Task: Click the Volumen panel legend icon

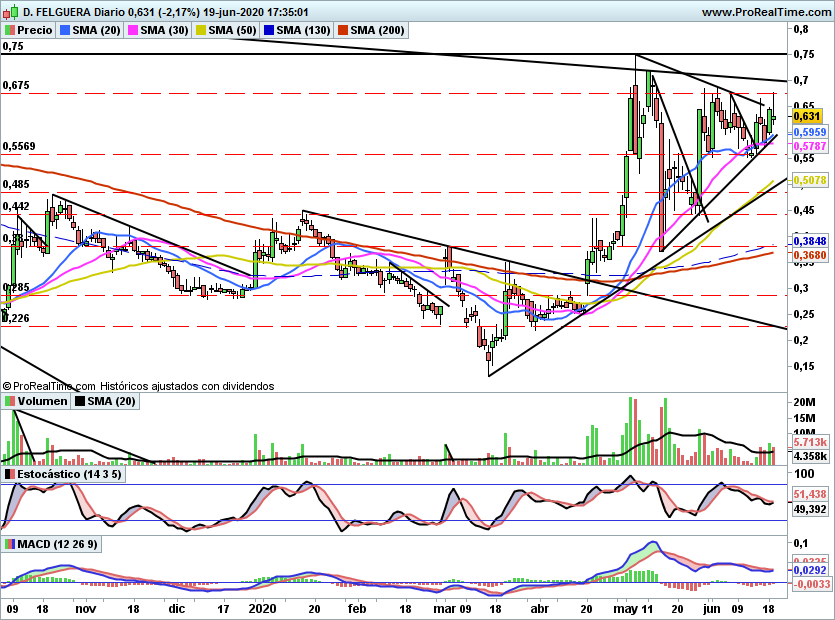Action: 10,401
